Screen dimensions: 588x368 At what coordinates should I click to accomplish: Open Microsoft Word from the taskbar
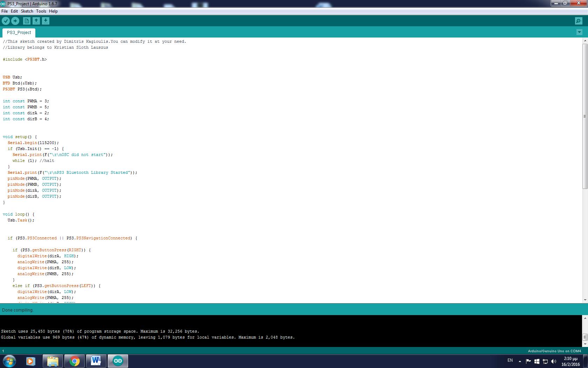(x=96, y=361)
